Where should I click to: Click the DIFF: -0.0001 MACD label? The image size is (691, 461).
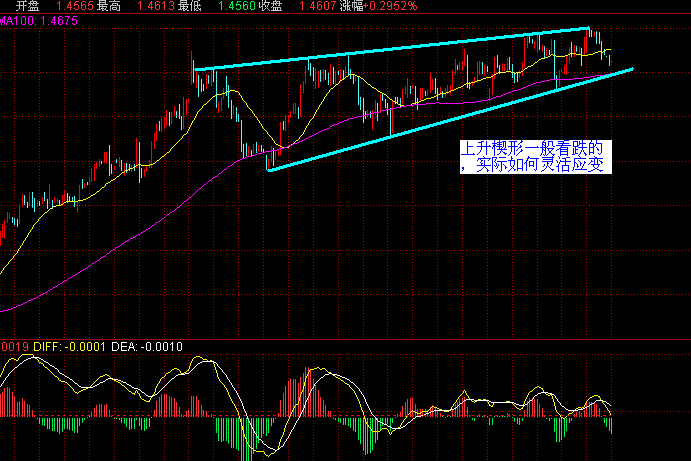point(70,347)
